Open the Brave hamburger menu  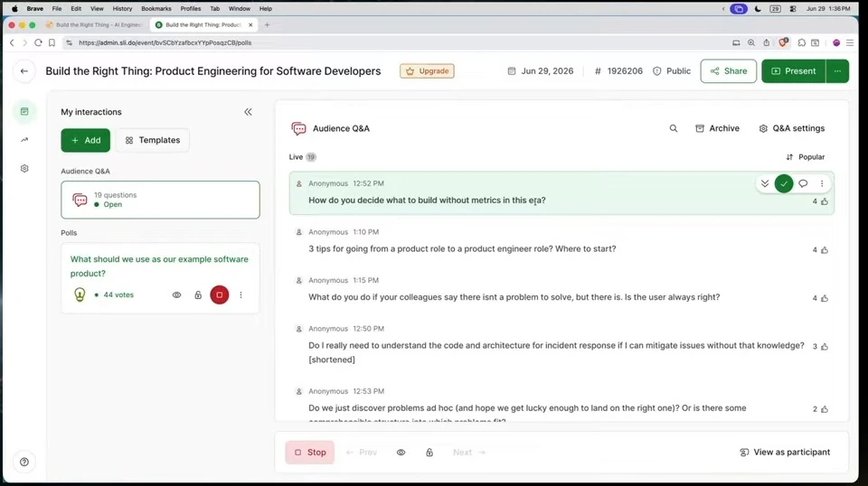(x=850, y=42)
